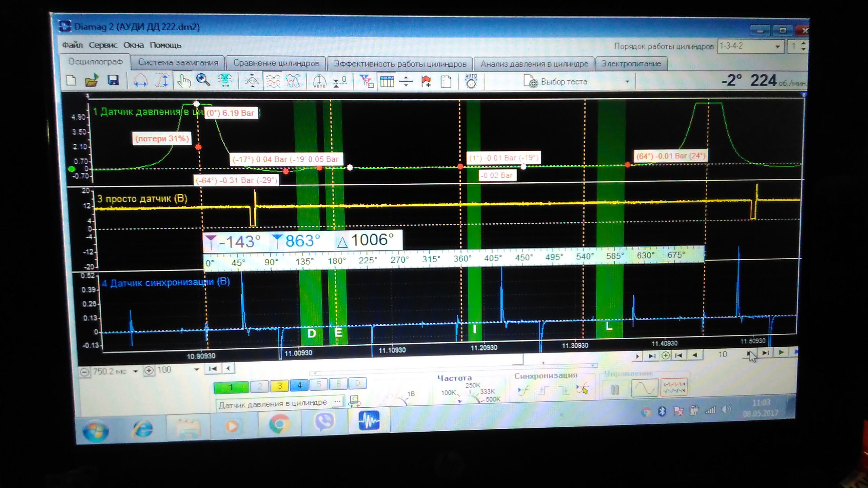Viewport: 868px width, 488px height.
Task: Toggle green channel 1 button
Action: 231,387
